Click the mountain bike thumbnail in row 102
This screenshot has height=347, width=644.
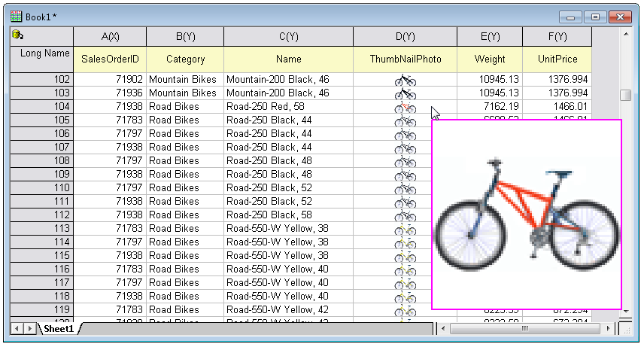point(405,80)
